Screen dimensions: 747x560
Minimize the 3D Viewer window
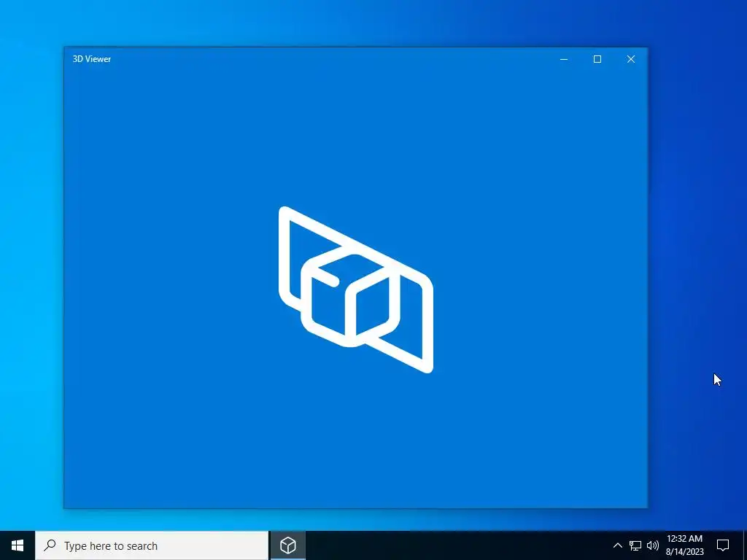pyautogui.click(x=564, y=59)
